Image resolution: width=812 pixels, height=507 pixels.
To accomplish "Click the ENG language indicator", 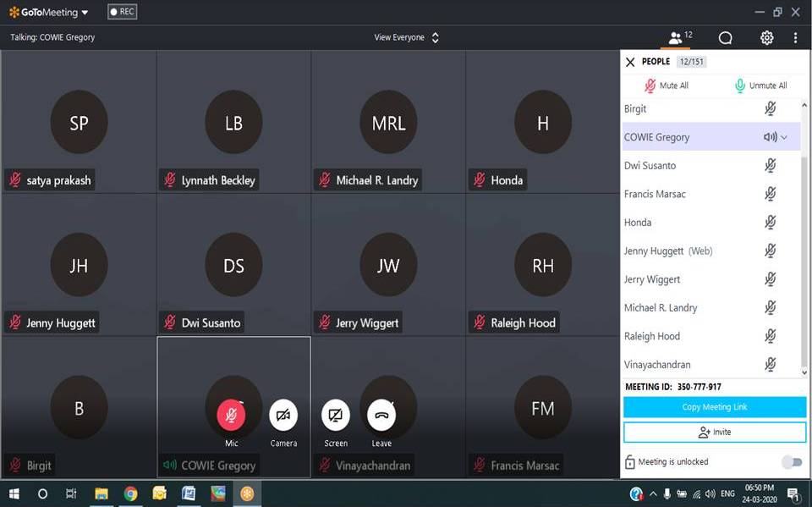I will [x=727, y=494].
